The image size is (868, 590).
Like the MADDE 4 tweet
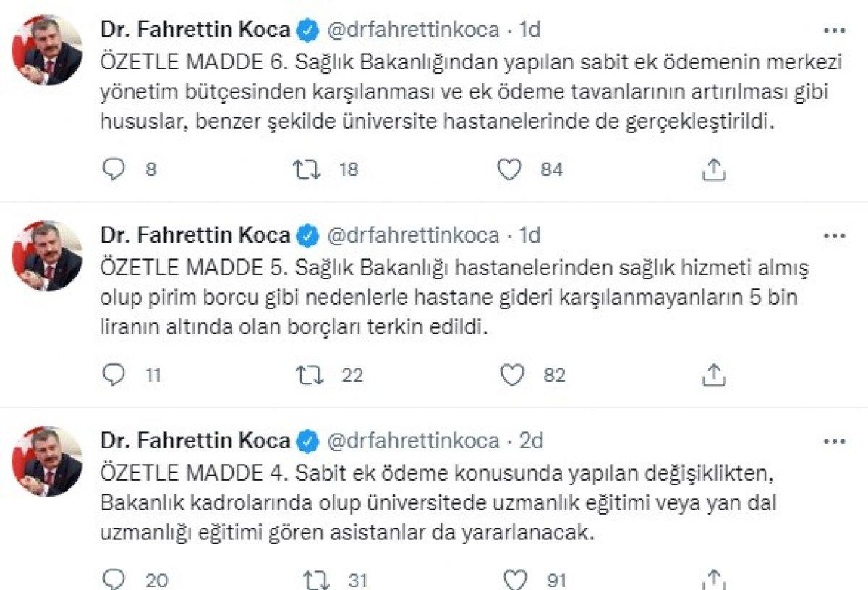coord(514,578)
